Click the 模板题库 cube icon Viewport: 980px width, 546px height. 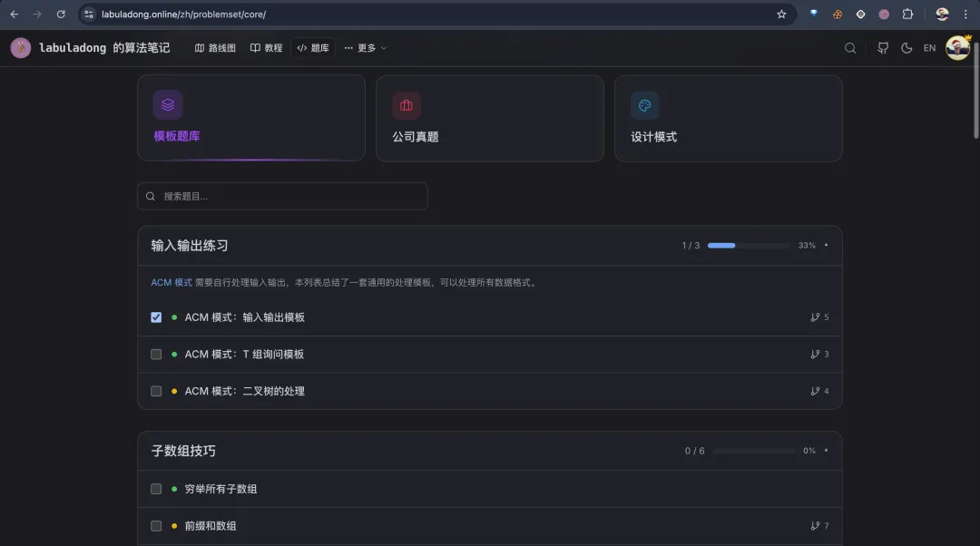point(167,104)
